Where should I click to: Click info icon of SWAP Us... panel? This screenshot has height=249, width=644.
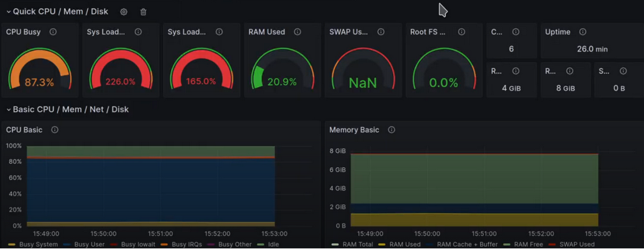[x=380, y=32]
